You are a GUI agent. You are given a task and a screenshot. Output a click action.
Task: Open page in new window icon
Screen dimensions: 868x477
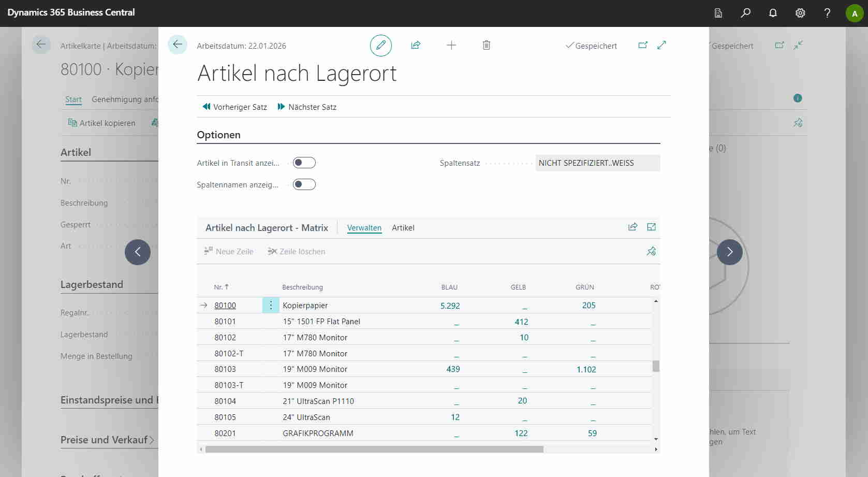click(643, 46)
